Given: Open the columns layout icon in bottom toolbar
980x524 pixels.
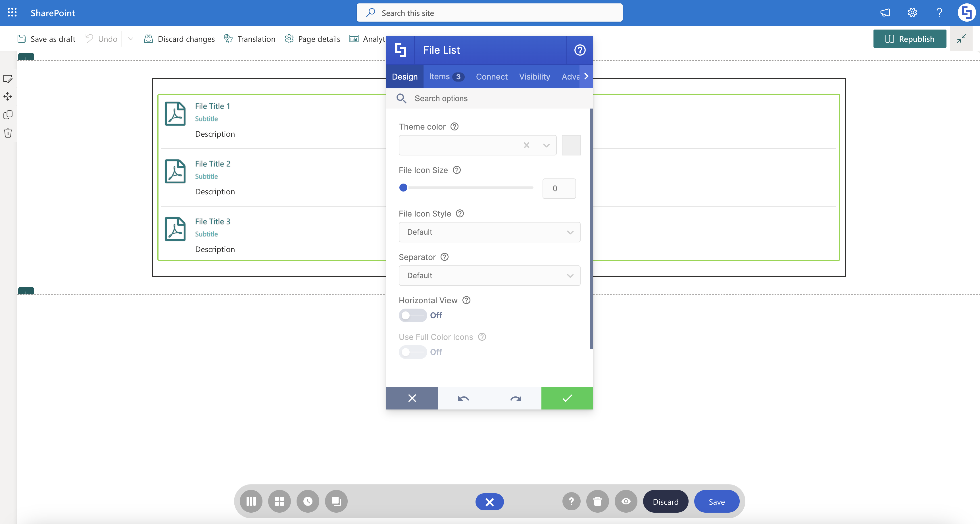Looking at the screenshot, I should tap(251, 502).
